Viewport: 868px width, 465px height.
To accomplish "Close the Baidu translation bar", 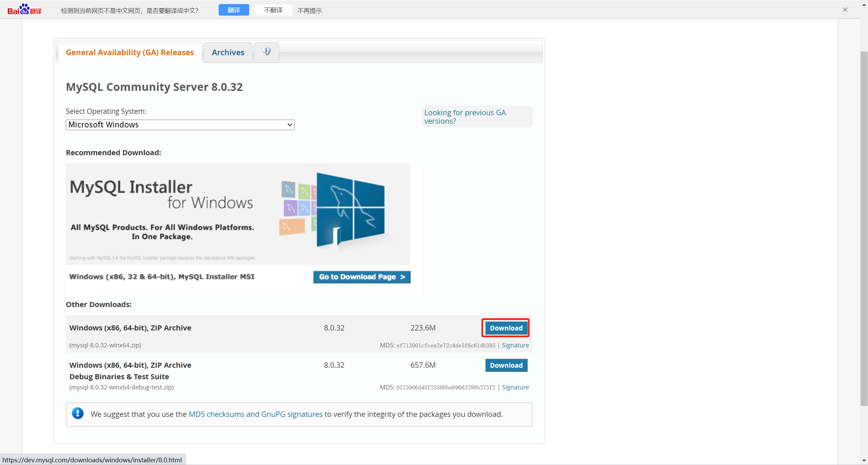I will [845, 10].
